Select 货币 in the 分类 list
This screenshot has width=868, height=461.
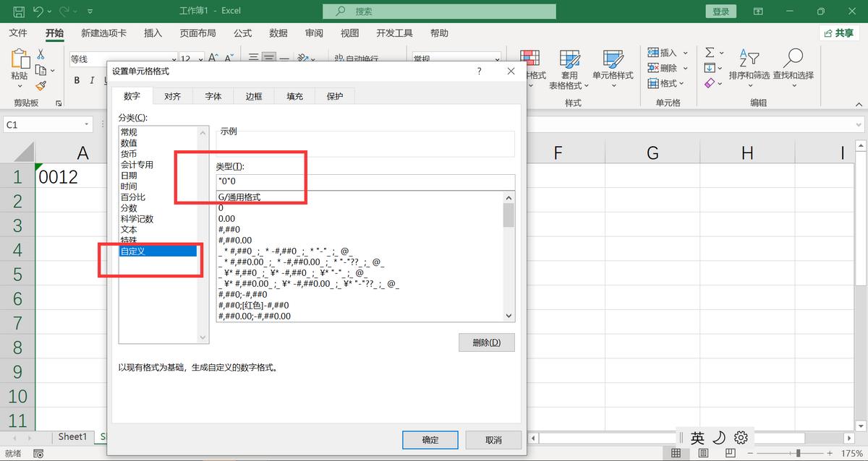pos(129,153)
